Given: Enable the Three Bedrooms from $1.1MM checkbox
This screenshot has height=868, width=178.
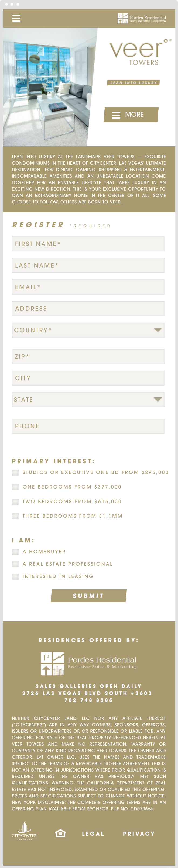Looking at the screenshot, I should click(x=16, y=516).
